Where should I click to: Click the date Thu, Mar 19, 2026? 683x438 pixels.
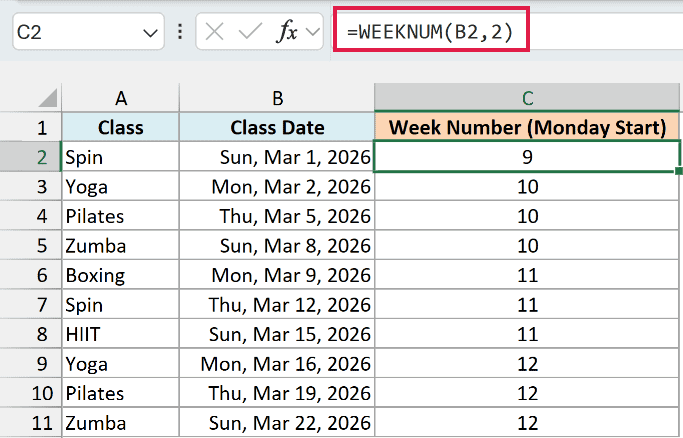pos(277,393)
